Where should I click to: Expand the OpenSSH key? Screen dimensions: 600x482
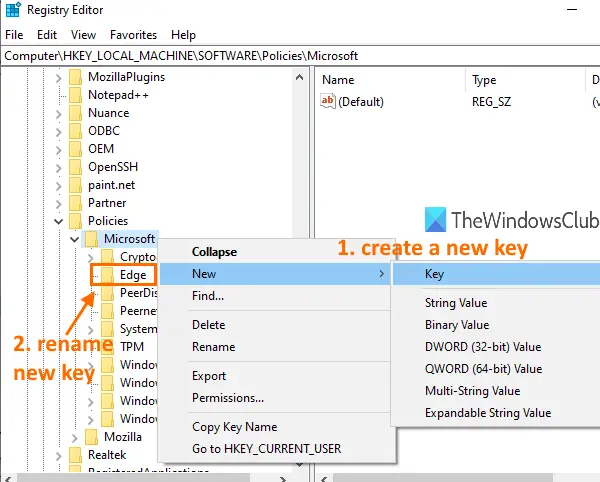tap(59, 168)
